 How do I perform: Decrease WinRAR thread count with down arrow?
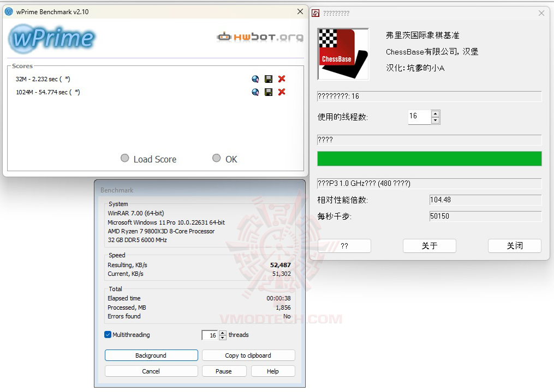pos(223,337)
